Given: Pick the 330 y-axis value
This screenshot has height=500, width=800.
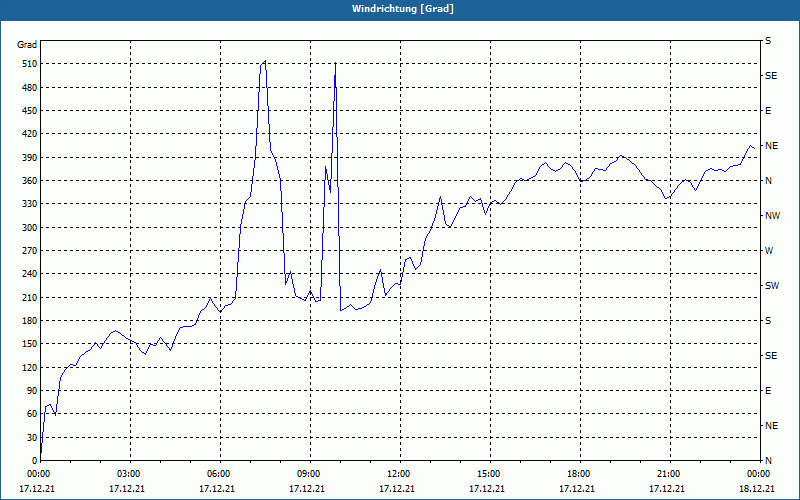Looking at the screenshot, I should coord(30,204).
